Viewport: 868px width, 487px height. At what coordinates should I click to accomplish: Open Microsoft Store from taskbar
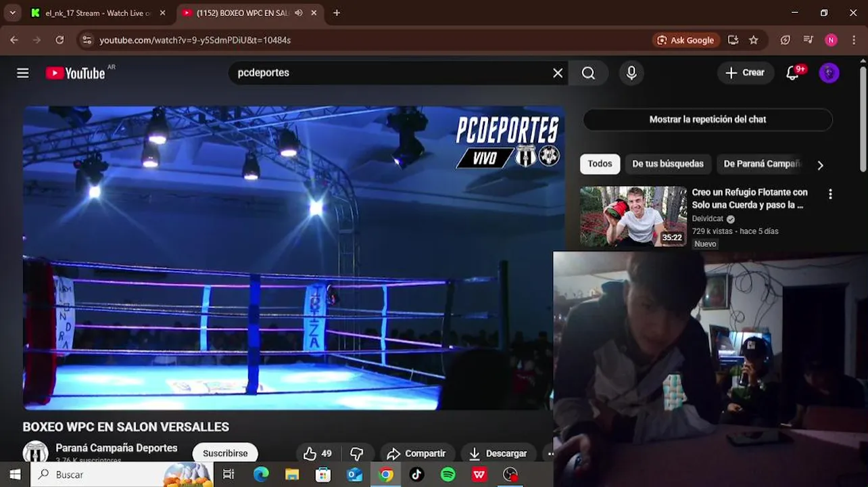(x=323, y=474)
